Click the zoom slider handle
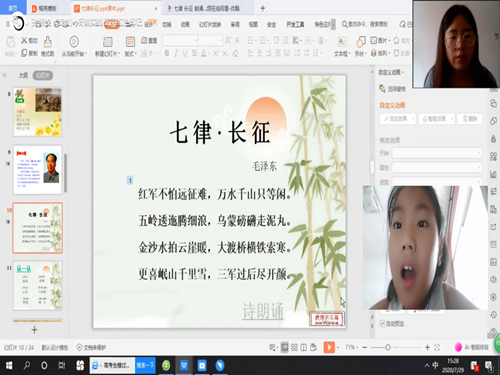 (x=388, y=348)
